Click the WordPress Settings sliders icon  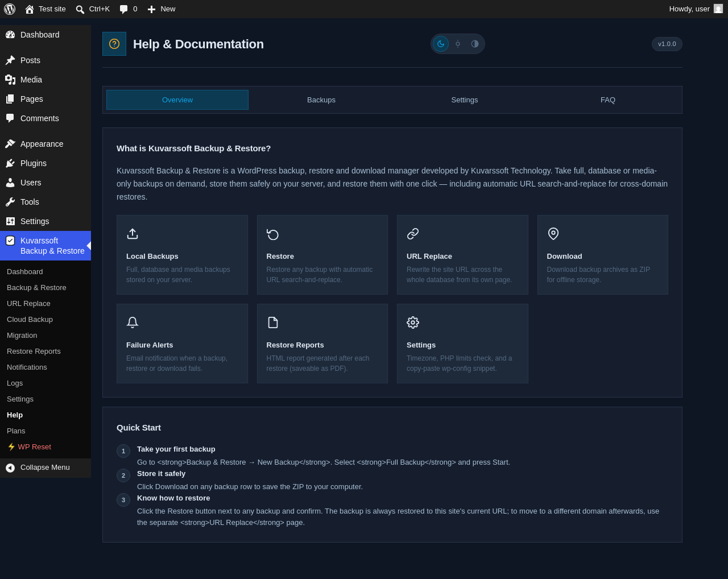10,221
